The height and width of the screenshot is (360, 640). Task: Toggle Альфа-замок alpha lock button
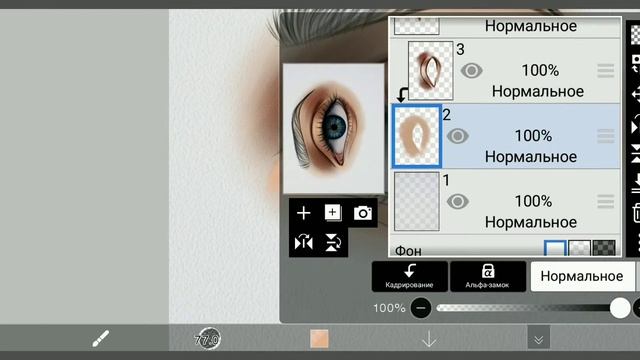pos(488,276)
